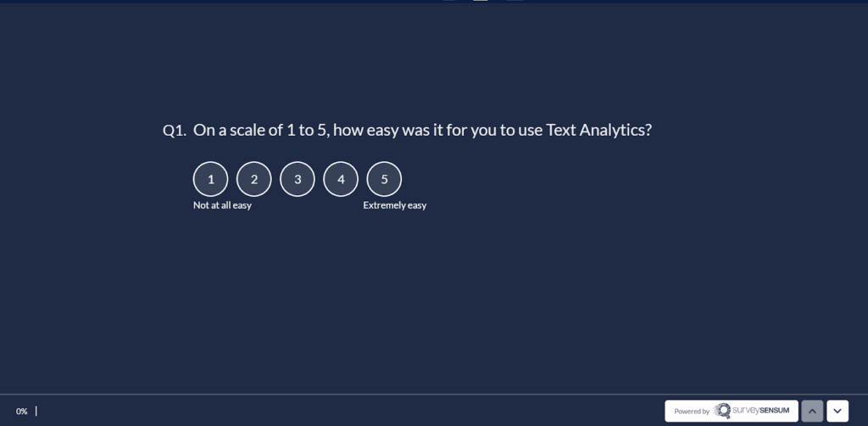
Task: Select rating 4 on the scale
Action: click(x=341, y=179)
